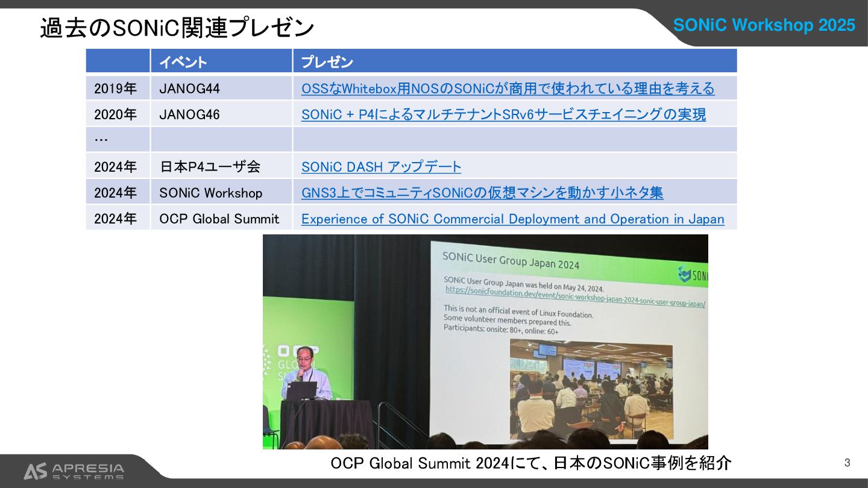Click the slide page number 3

847,463
